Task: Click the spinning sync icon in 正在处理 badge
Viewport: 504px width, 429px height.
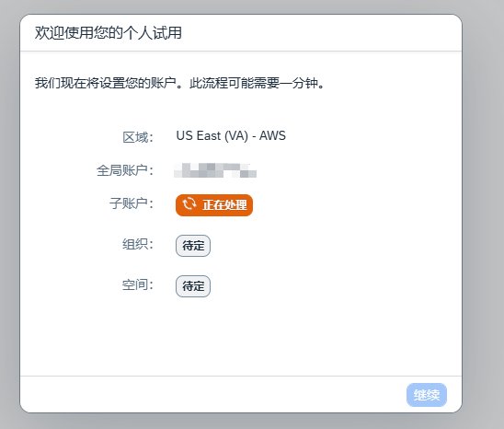Action: point(189,204)
